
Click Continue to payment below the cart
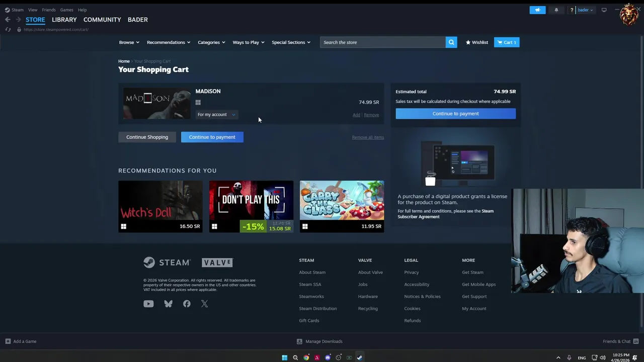coord(212,137)
